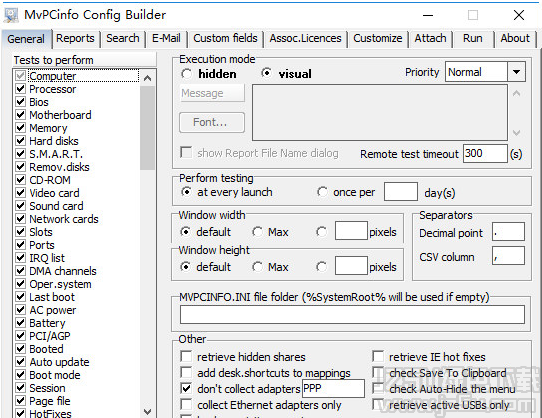Set Window width to default
The height and width of the screenshot is (418, 542).
point(186,232)
